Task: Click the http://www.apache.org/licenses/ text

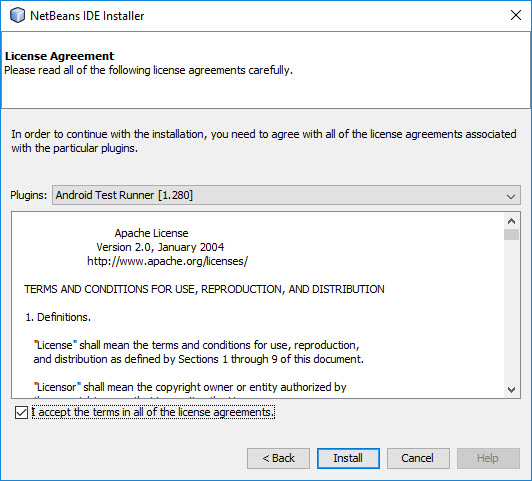Action: pyautogui.click(x=168, y=261)
